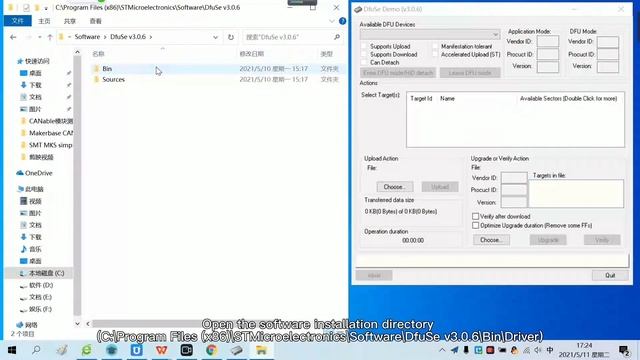Expand the Explorer ribbon chevron
The height and width of the screenshot is (360, 640).
[332, 21]
